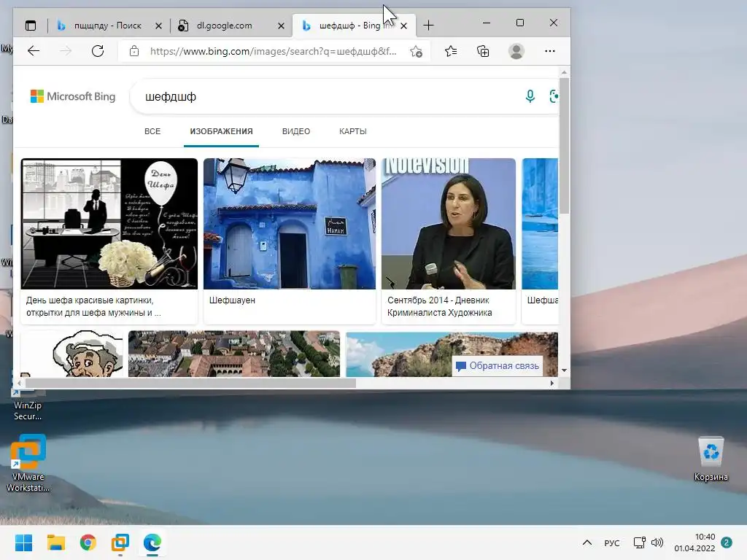The image size is (747, 560).
Task: Open File Explorer from the taskbar
Action: [x=55, y=542]
